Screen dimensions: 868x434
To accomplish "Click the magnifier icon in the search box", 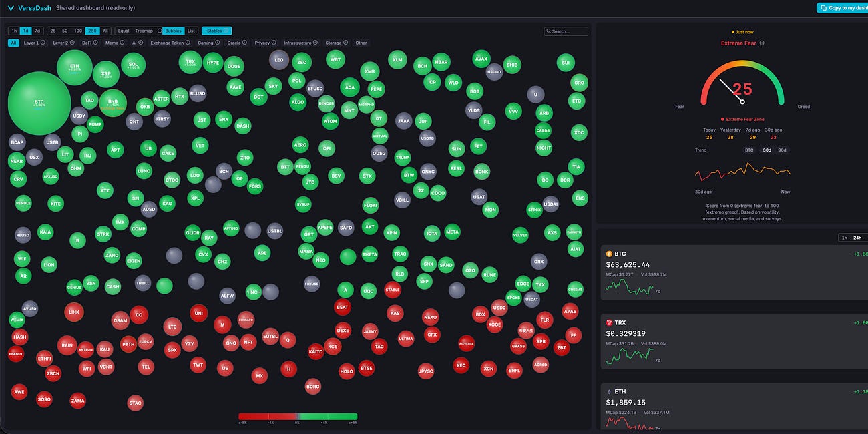I will pyautogui.click(x=548, y=31).
